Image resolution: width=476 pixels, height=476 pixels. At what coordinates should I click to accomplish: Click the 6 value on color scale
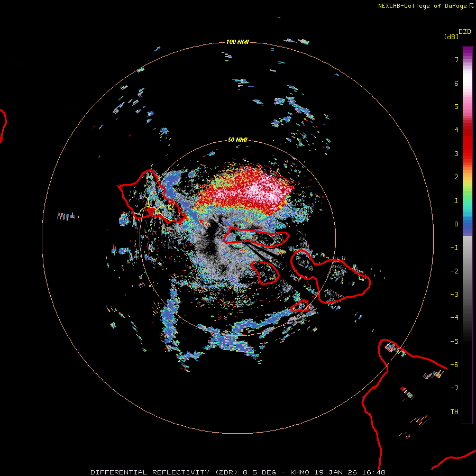456,83
